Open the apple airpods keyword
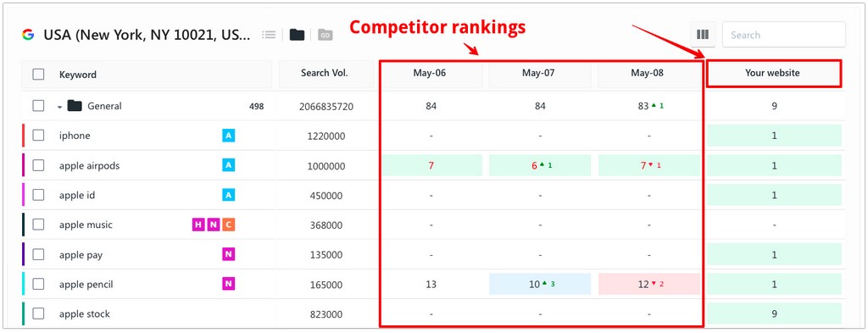This screenshot has height=333, width=868. [x=89, y=165]
